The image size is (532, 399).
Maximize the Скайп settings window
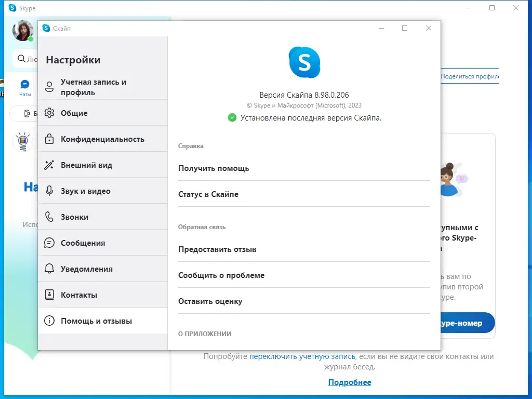(x=404, y=28)
